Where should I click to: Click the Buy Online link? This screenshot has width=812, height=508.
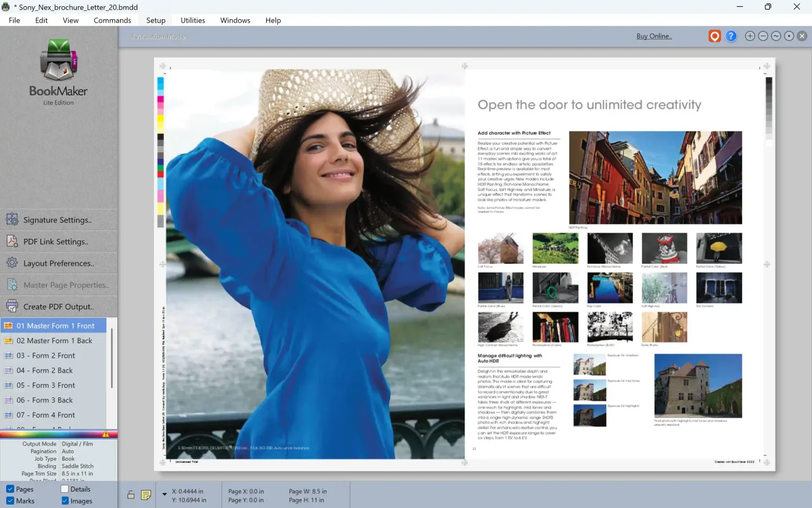654,36
